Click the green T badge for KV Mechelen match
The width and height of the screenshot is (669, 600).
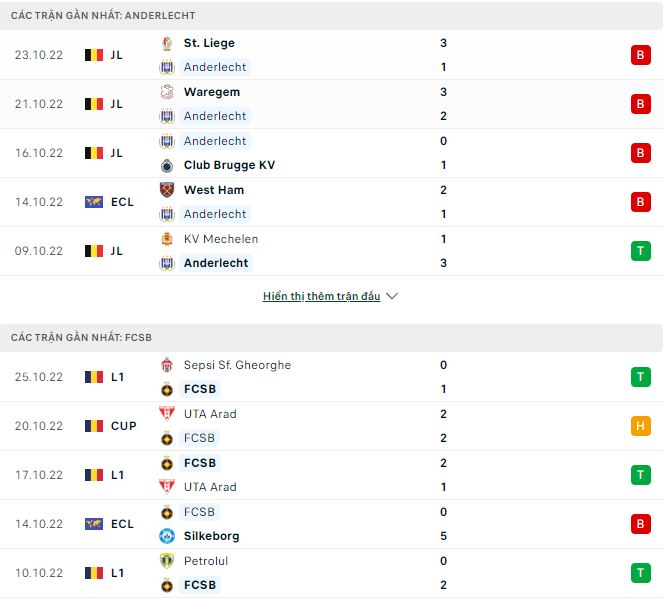coord(640,251)
